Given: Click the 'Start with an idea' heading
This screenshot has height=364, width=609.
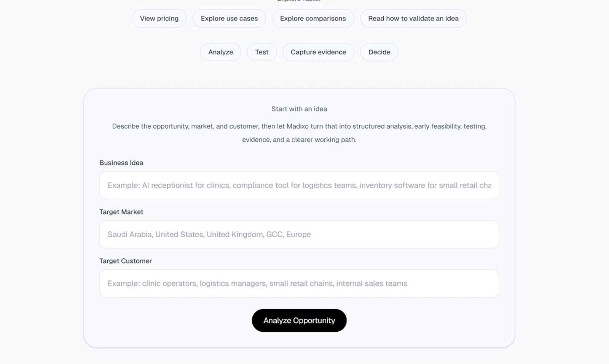Looking at the screenshot, I should [x=299, y=109].
